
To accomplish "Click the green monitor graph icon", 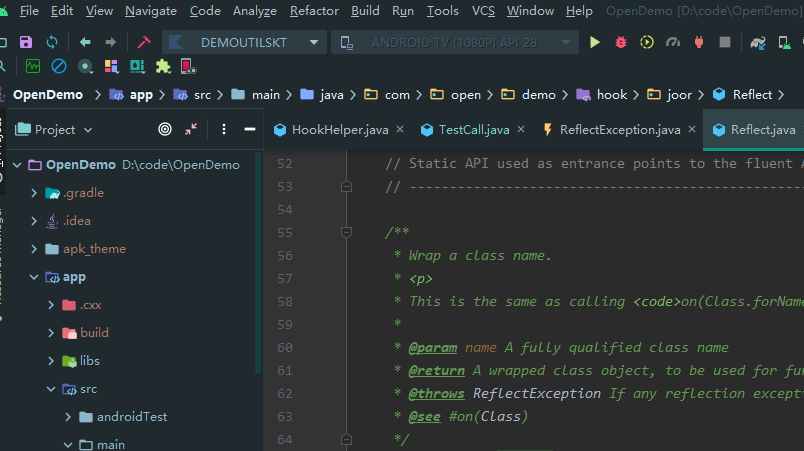I will pos(33,66).
